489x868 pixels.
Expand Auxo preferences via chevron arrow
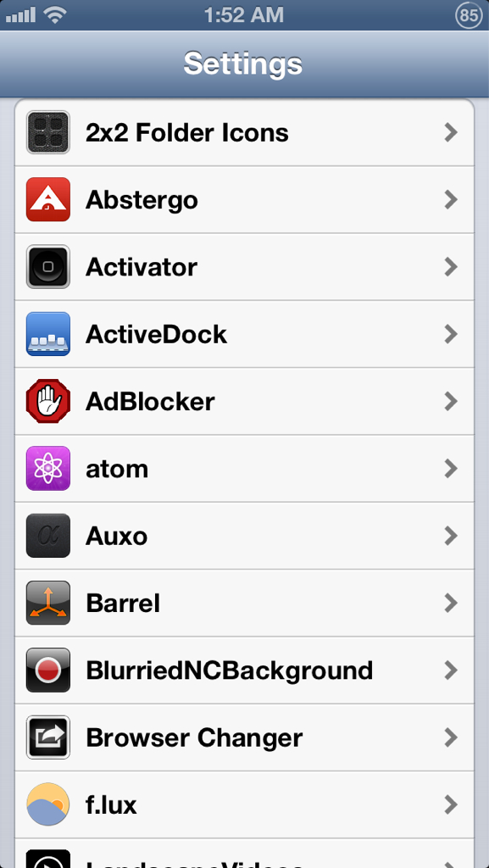tap(452, 536)
